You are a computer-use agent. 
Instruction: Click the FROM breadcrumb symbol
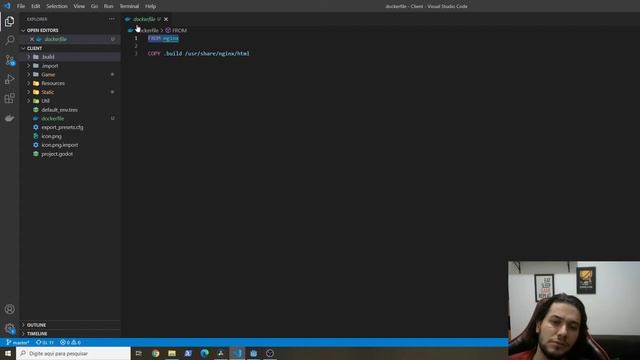[176, 30]
